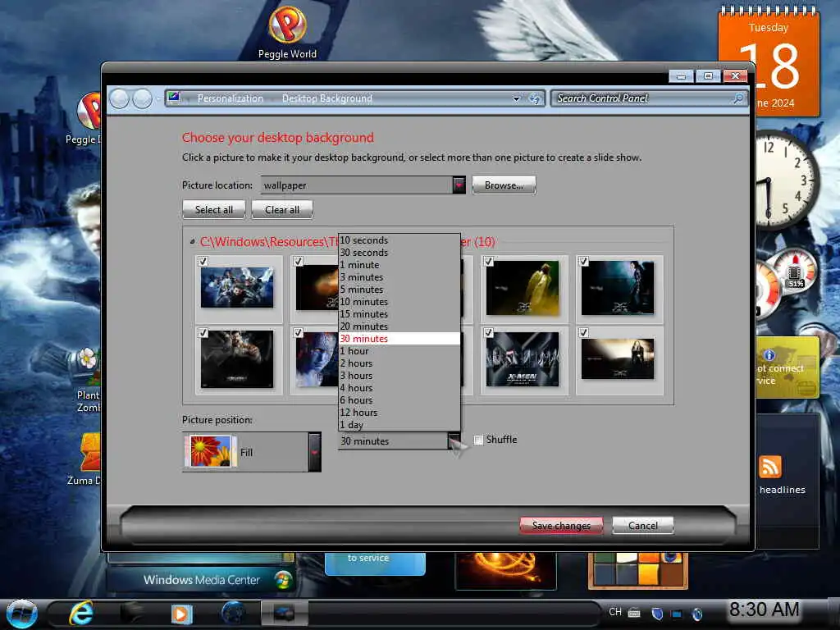The width and height of the screenshot is (840, 630).
Task: Uncheck the yellow figure wallpaper checkbox
Action: click(488, 262)
